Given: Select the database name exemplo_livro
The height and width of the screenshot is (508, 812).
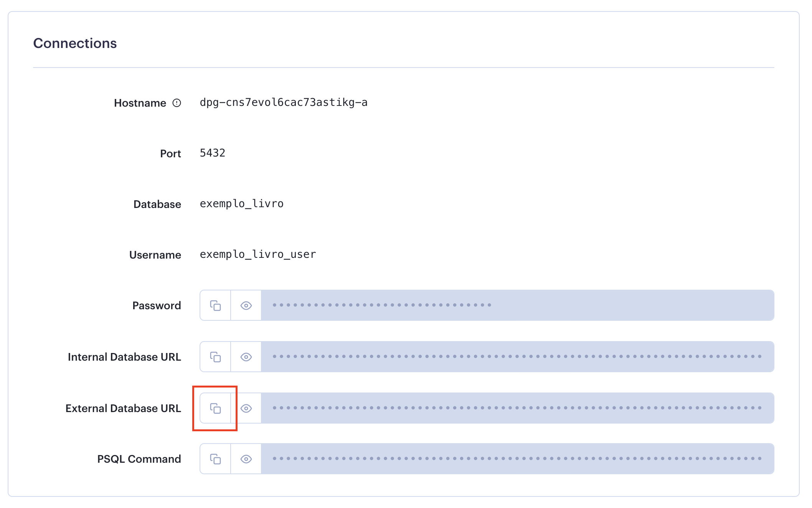Looking at the screenshot, I should point(241,204).
